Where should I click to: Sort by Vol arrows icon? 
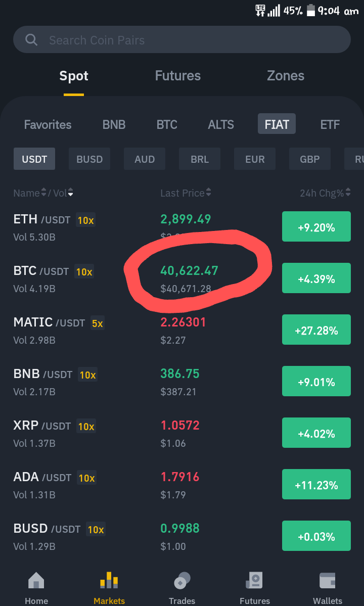coord(70,192)
